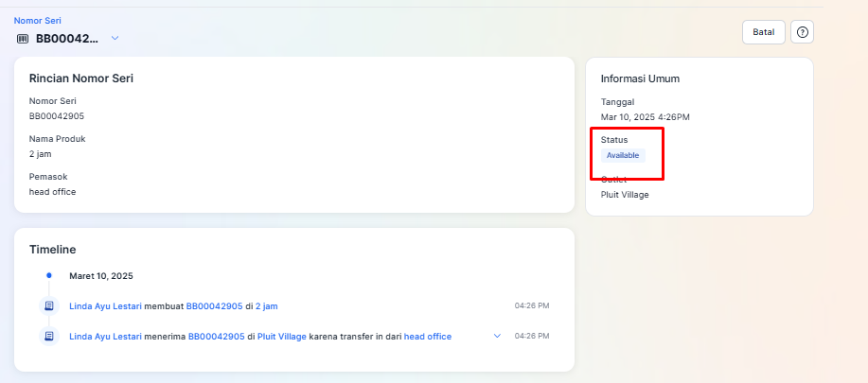Image resolution: width=868 pixels, height=383 pixels.
Task: Click the BB00042905 link in the 'menerima' entry
Action: 216,337
